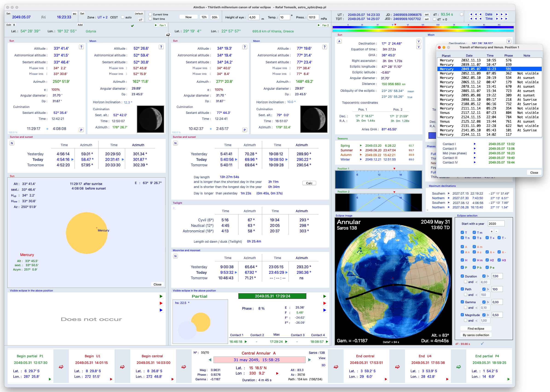Select the Mercury 2052.11.09 transit row
Image resolution: width=550 pixels, height=392 pixels.
tap(489, 73)
